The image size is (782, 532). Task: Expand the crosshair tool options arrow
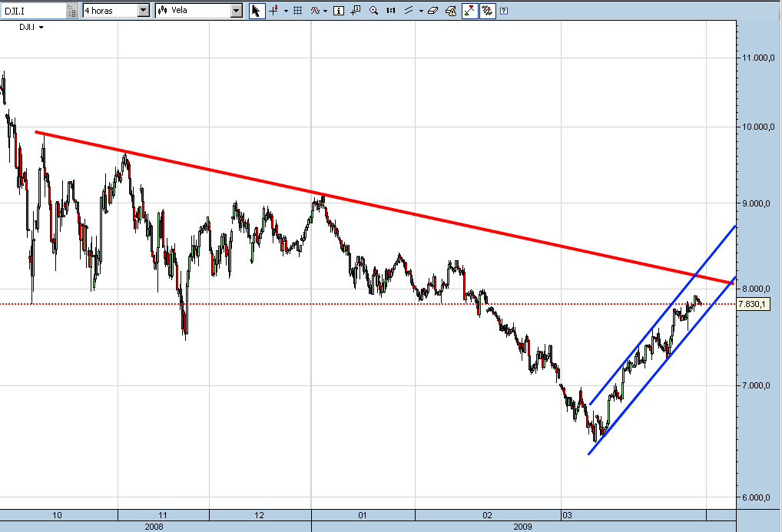click(x=286, y=11)
